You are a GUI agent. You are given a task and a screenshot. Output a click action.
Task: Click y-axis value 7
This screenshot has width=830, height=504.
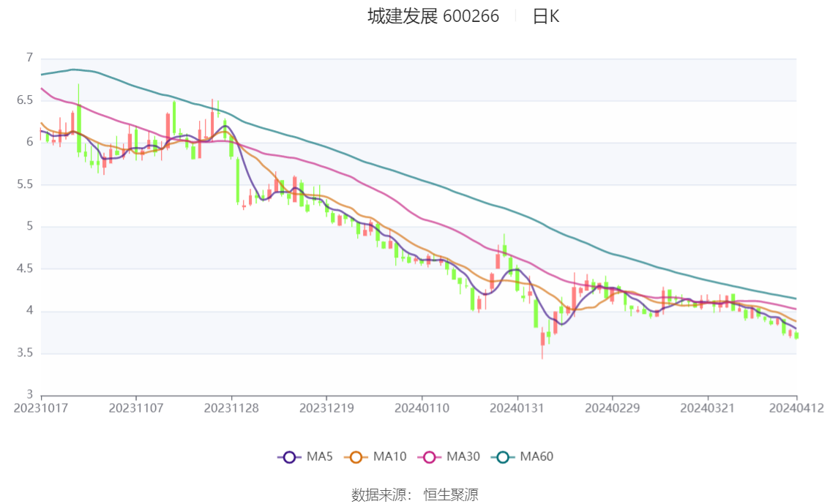click(x=29, y=58)
